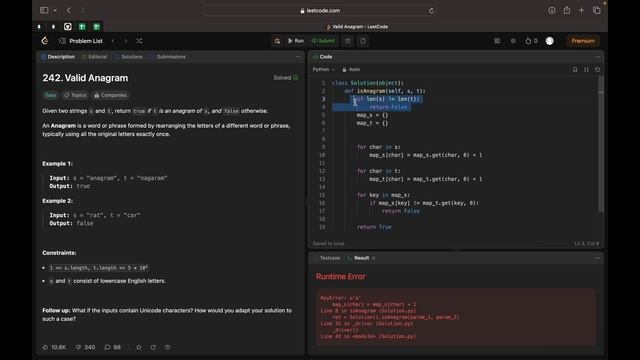Viewport: 640px width, 360px height.
Task: Switch to the Testcase tab
Action: coord(327,258)
